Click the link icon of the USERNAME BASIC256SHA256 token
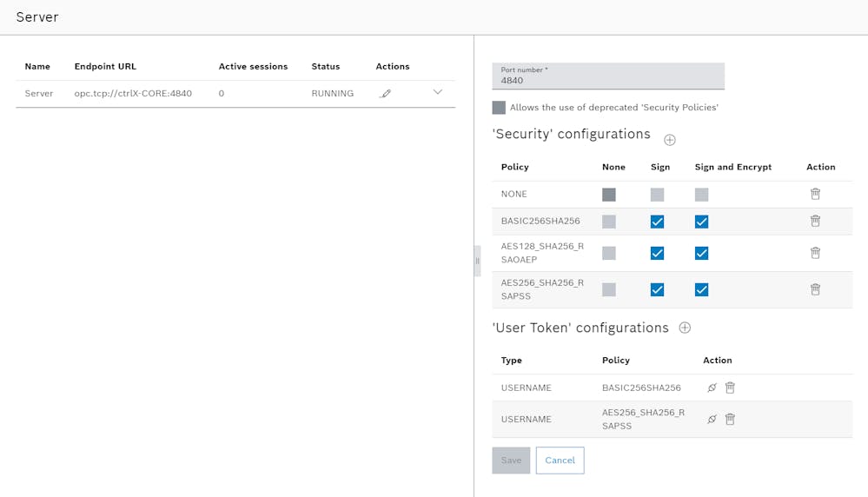The image size is (868, 497). tap(712, 388)
